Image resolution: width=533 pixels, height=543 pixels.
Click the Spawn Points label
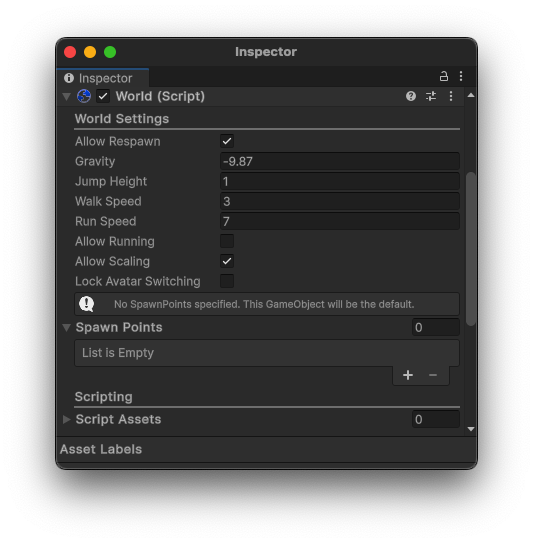119,327
